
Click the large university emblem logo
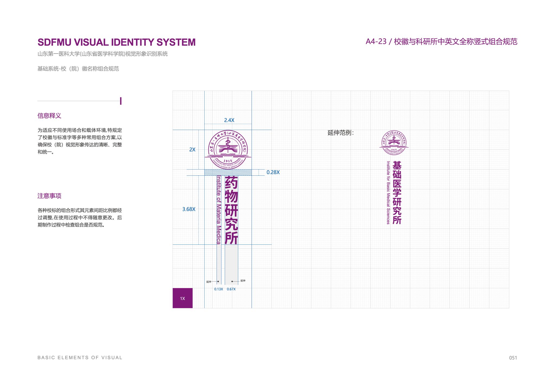pyautogui.click(x=228, y=150)
